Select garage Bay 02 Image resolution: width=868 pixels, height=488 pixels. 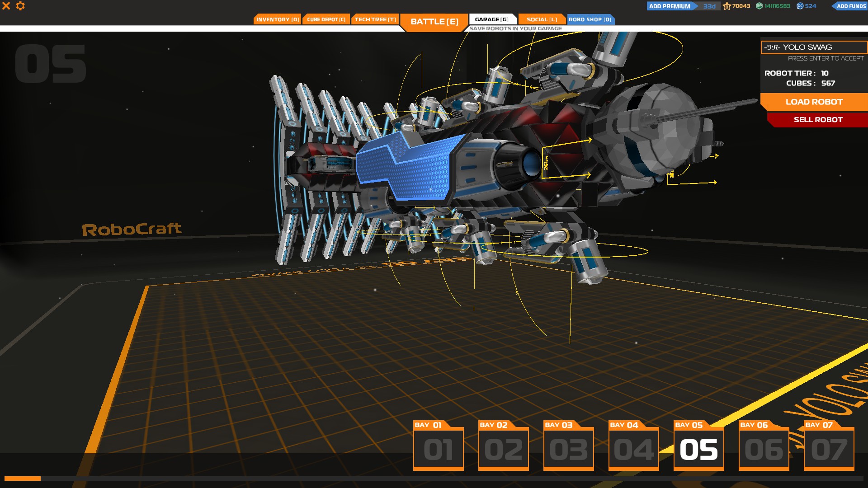503,446
